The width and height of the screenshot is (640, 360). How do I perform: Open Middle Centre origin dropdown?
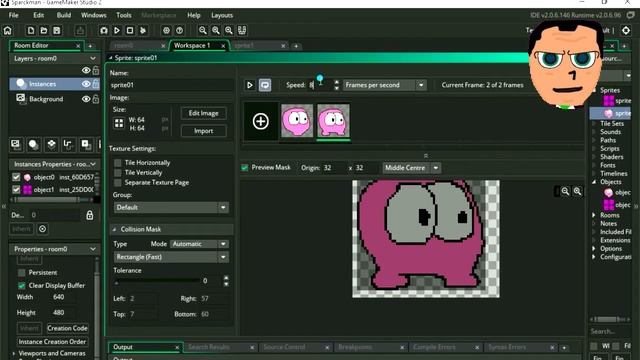pos(436,168)
